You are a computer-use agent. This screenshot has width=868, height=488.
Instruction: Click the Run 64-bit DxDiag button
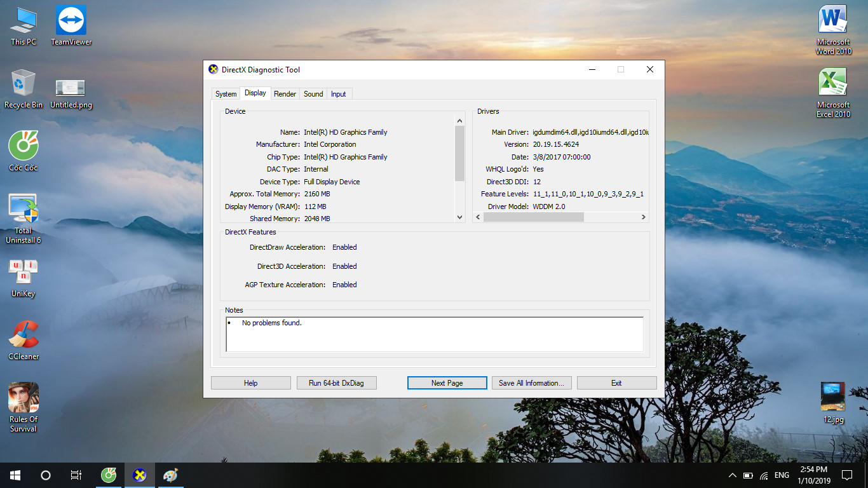click(x=336, y=383)
